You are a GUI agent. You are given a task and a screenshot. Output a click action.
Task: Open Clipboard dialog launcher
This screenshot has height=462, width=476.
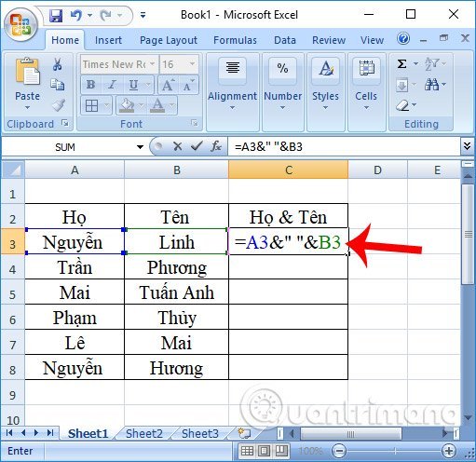coord(65,123)
